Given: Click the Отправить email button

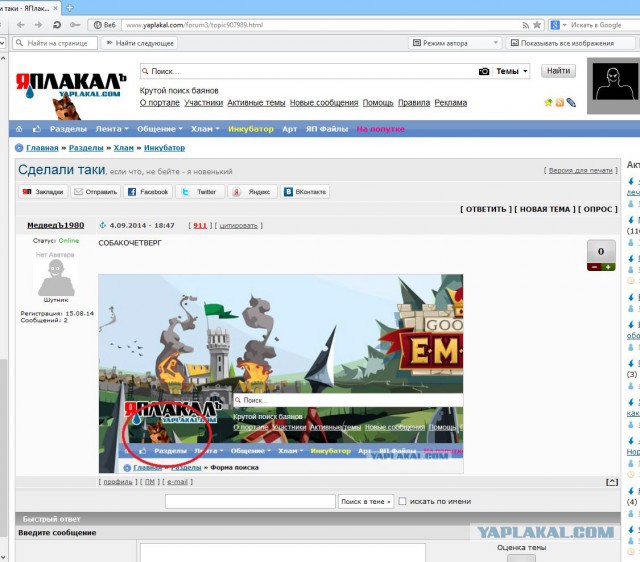Looking at the screenshot, I should [x=96, y=192].
